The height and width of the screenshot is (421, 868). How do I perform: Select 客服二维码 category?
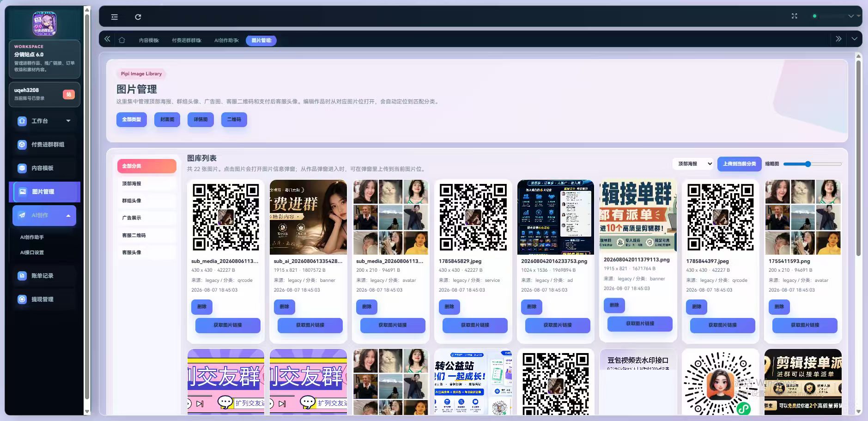tap(146, 236)
